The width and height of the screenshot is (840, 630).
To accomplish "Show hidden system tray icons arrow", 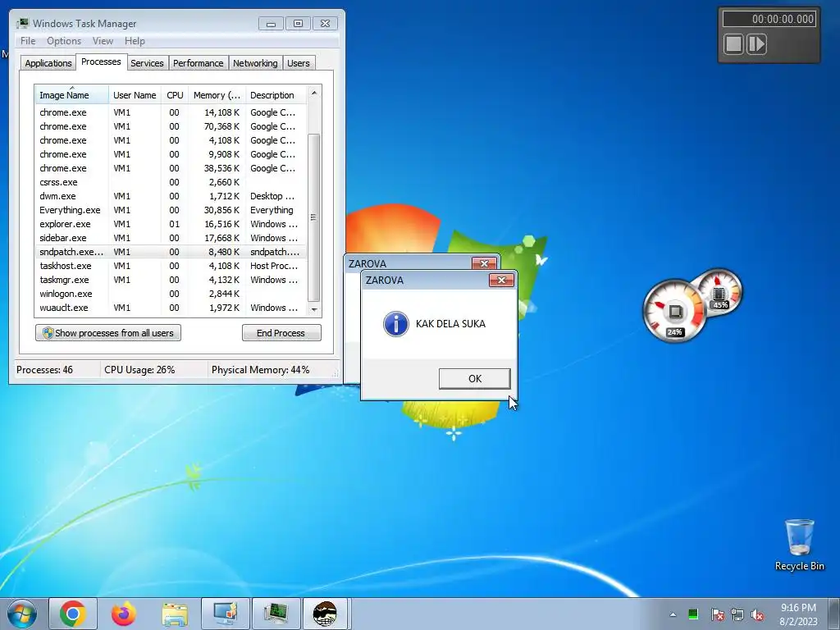I will tap(673, 614).
